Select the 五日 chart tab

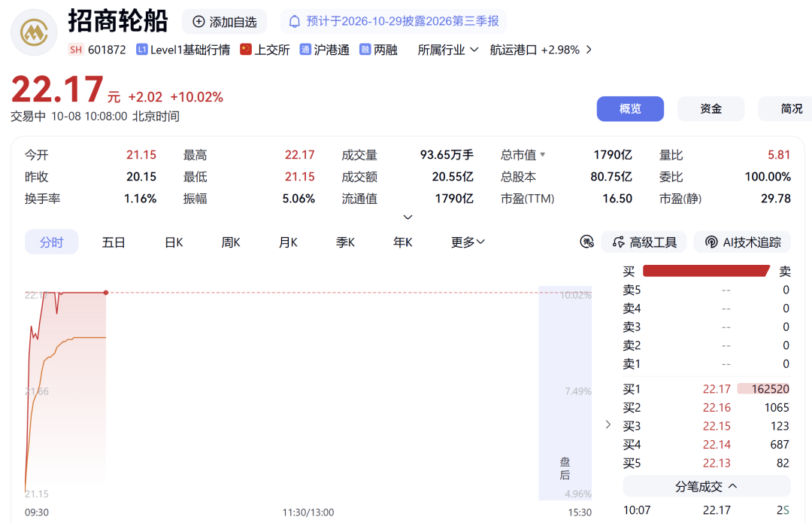pyautogui.click(x=114, y=242)
